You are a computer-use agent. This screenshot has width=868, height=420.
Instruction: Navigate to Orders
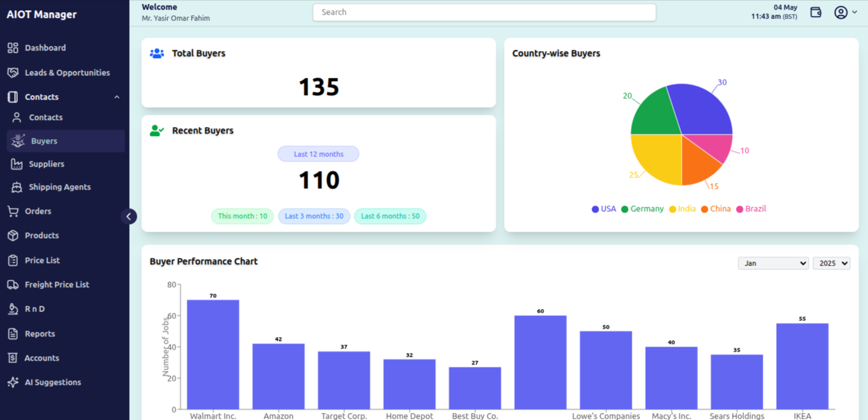[x=38, y=211]
